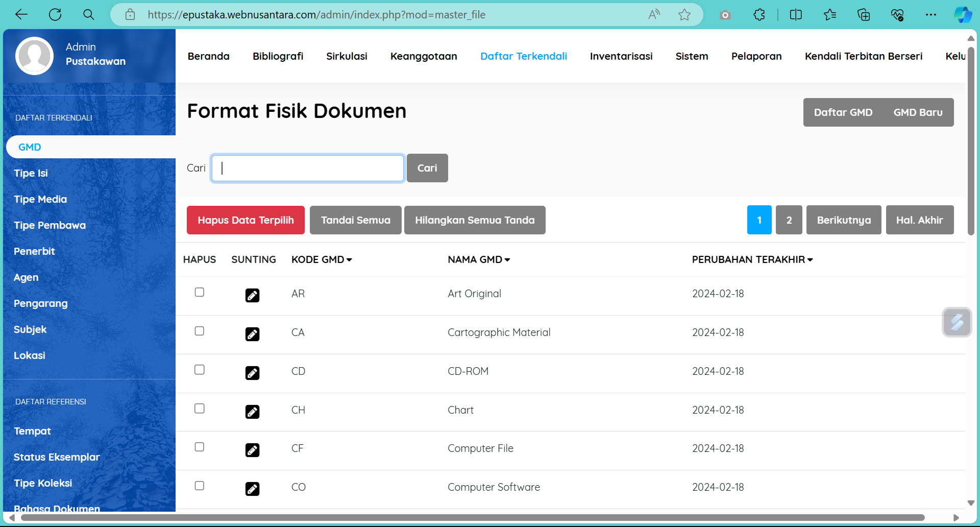Open the screenshot camera icon

tap(725, 15)
